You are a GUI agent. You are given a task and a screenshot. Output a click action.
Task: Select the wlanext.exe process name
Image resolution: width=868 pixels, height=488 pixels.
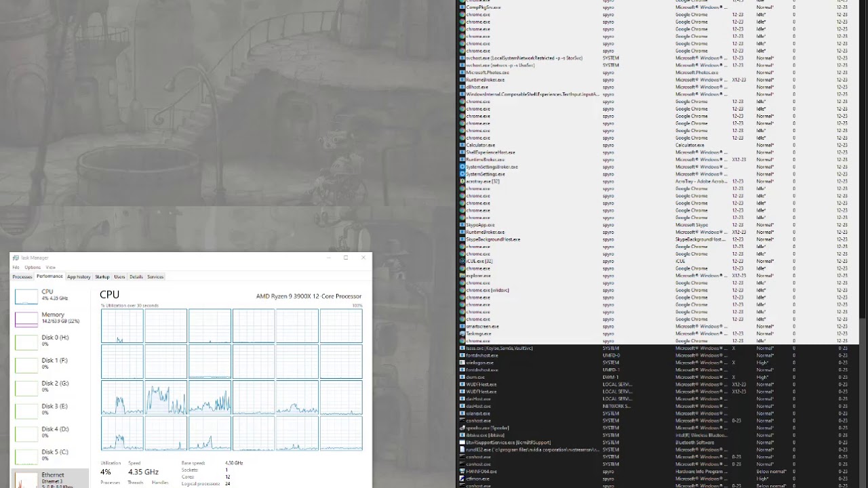coord(478,413)
